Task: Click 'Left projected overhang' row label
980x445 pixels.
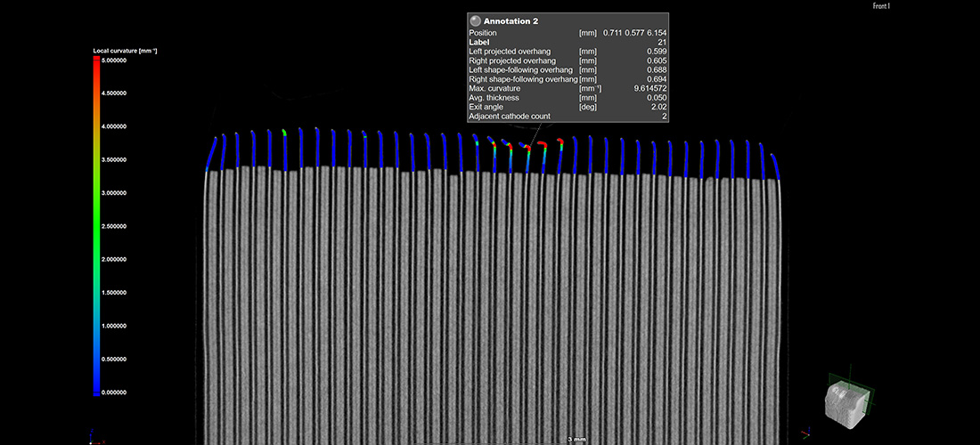Action: pos(510,52)
